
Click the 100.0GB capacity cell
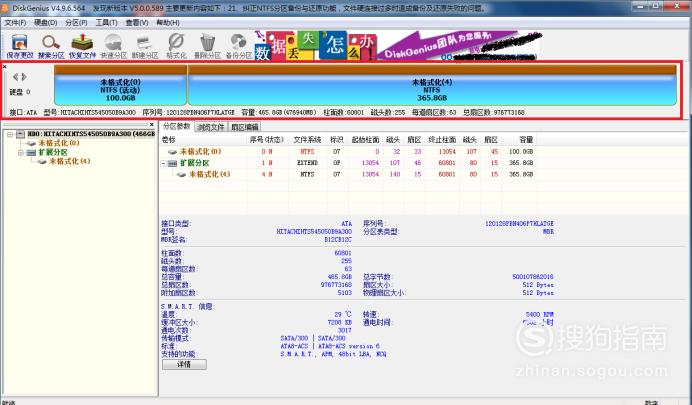point(521,152)
